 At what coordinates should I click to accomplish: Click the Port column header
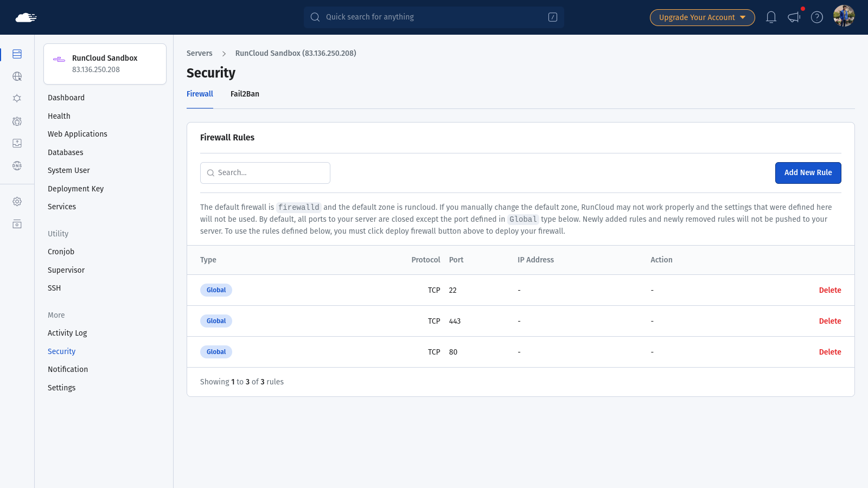click(456, 260)
